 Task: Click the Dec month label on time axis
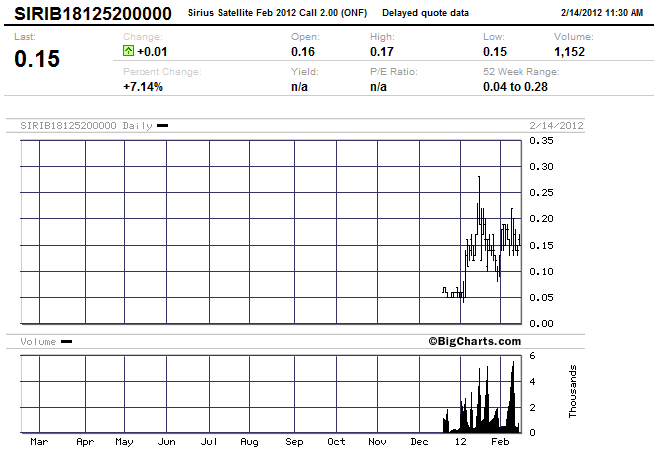point(419,441)
